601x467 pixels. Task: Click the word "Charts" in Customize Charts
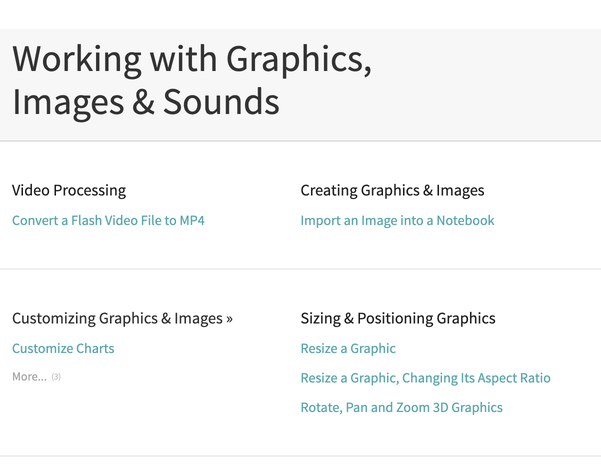95,348
